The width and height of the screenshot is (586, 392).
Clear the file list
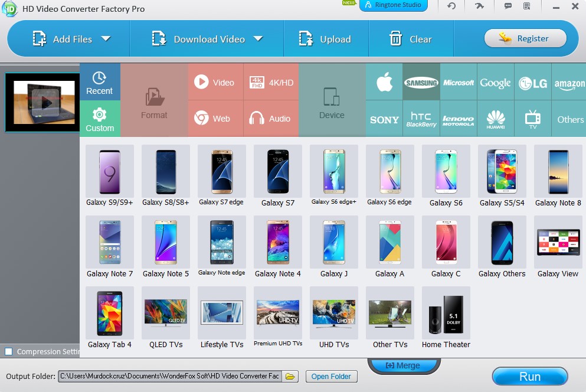tap(410, 39)
